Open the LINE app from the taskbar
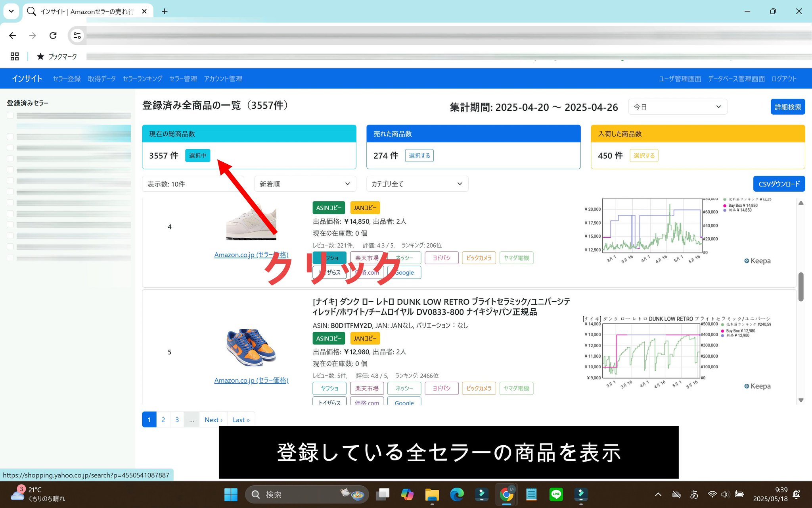Screen dimensions: 812x508 pyautogui.click(x=556, y=495)
